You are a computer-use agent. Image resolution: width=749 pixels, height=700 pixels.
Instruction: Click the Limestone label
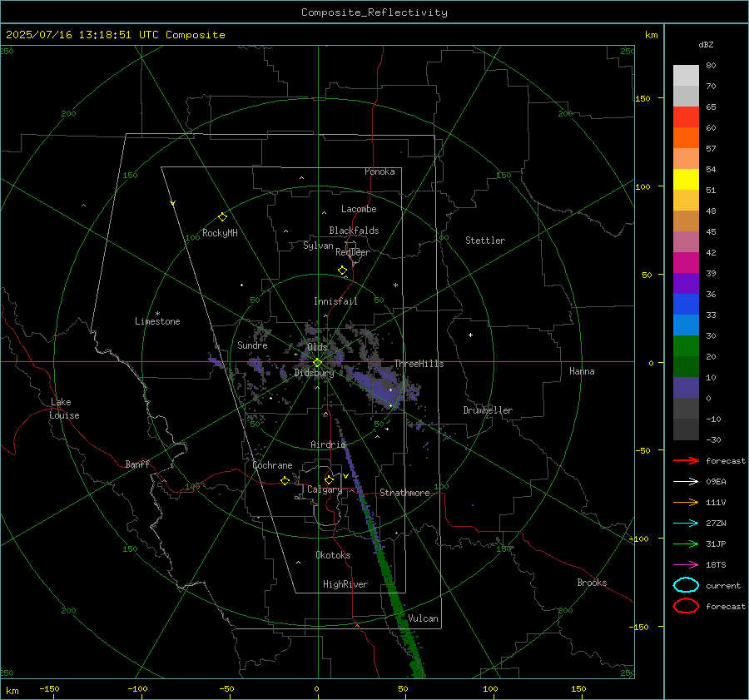tap(157, 321)
